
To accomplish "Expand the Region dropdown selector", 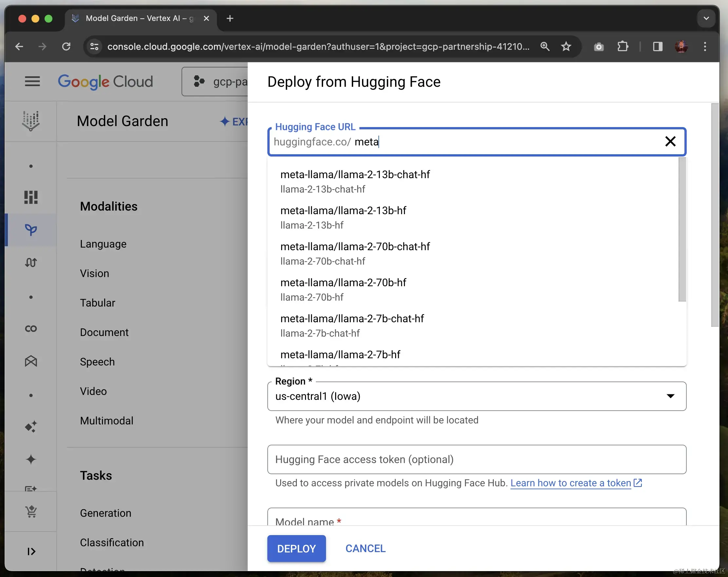I will (670, 396).
